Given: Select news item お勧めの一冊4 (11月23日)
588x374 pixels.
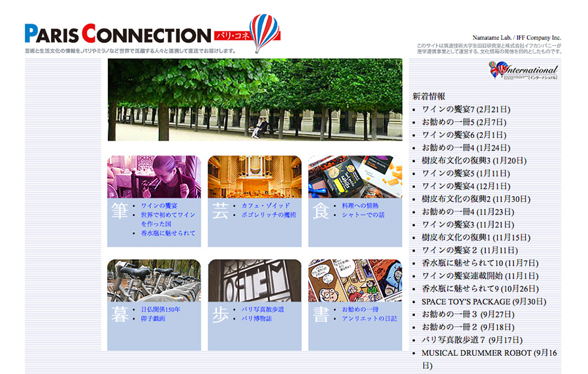Looking at the screenshot, I should (x=468, y=212).
